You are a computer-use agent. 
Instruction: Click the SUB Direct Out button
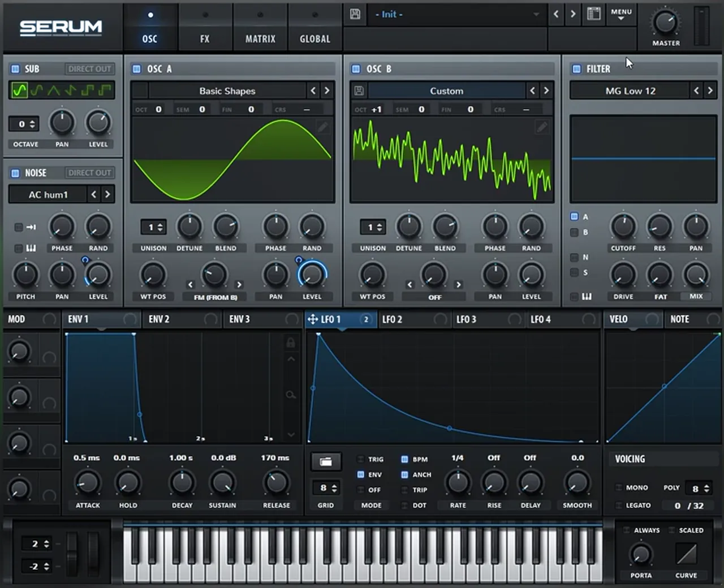[x=89, y=69]
